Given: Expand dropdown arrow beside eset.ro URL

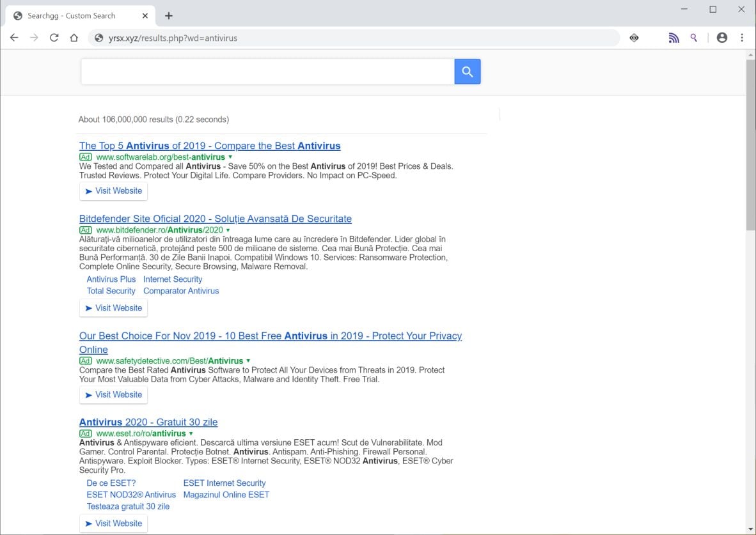Looking at the screenshot, I should [x=191, y=433].
